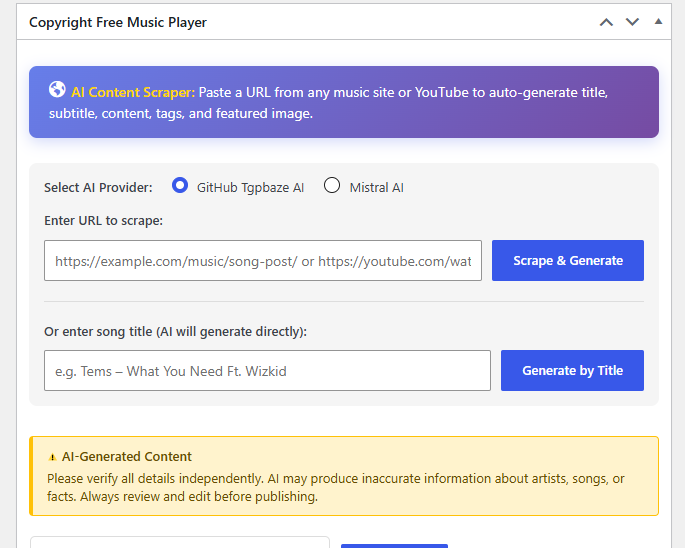Move the Copyright Free Music Player panel up
This screenshot has width=685, height=548.
[x=606, y=22]
